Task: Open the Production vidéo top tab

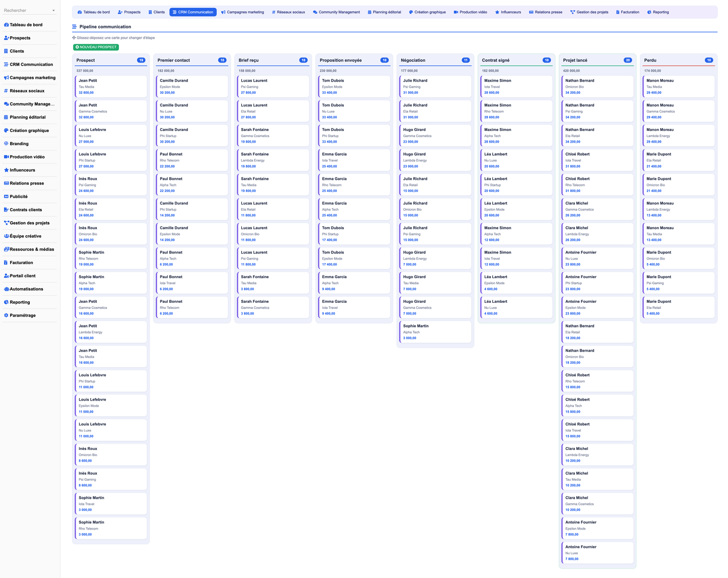Action: click(471, 12)
